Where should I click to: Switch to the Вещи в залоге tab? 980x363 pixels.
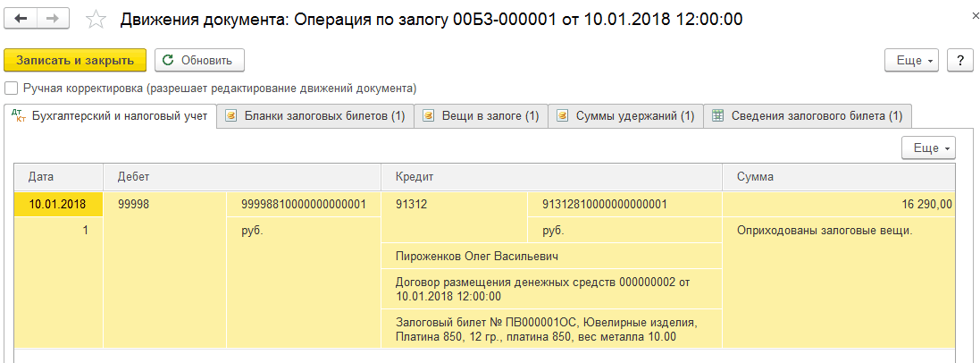[x=481, y=116]
